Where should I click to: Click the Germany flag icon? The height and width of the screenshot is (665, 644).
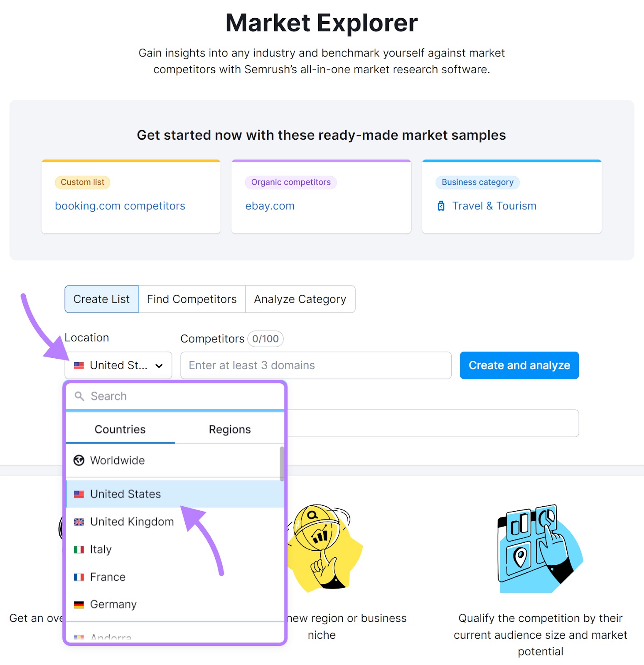pyautogui.click(x=79, y=604)
